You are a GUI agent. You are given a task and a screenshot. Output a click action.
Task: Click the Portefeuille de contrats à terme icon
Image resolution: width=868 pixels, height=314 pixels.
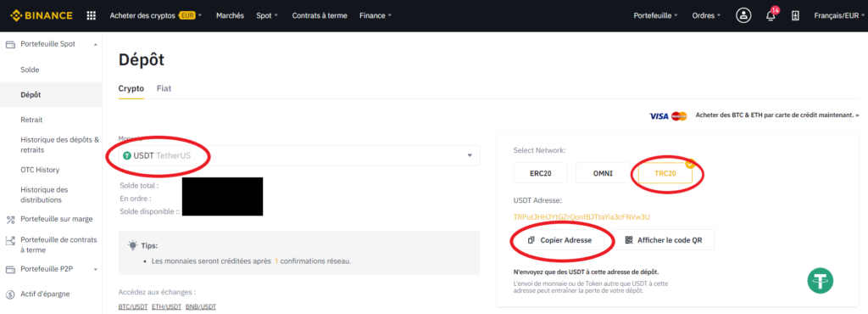coord(10,240)
